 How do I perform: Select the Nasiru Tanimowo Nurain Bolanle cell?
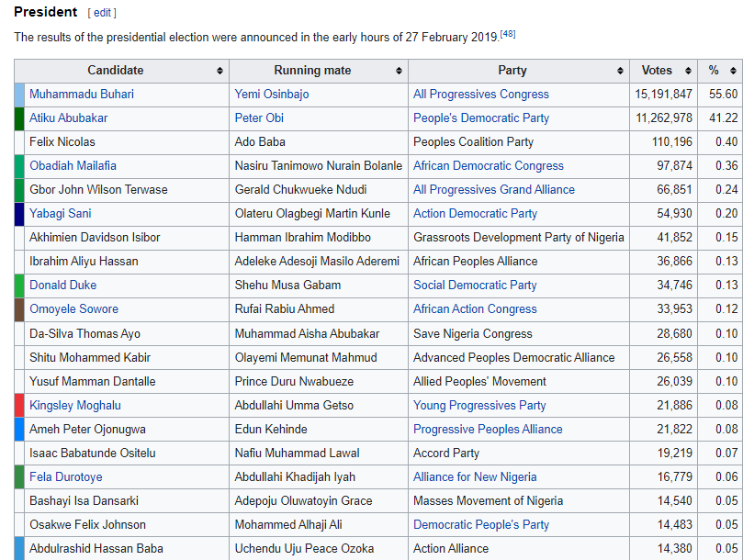[x=319, y=166]
